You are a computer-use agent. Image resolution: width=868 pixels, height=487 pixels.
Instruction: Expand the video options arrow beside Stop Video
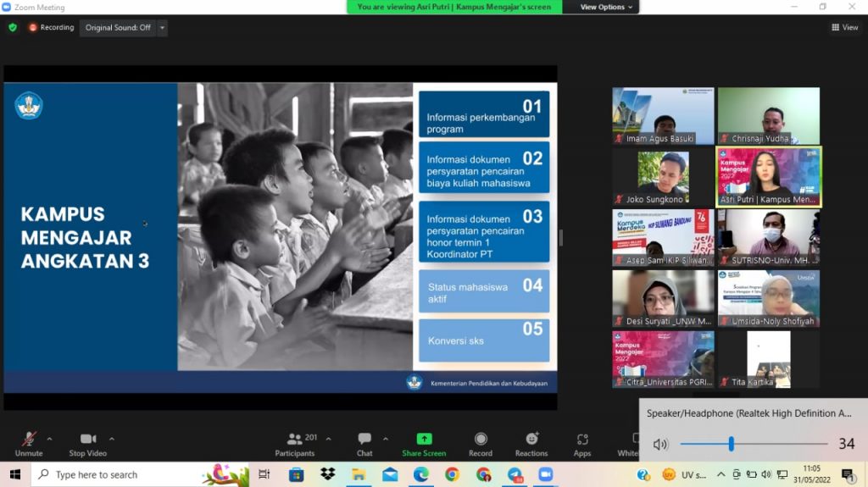[x=112, y=439]
